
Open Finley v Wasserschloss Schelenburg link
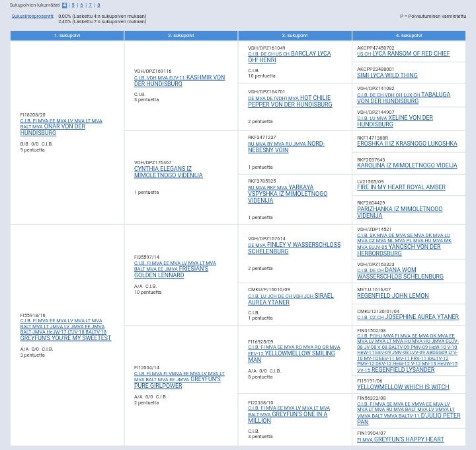point(294,248)
